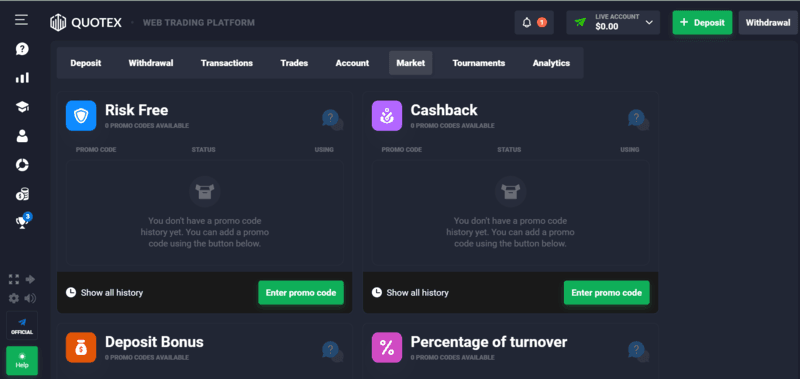Open settings gear icon in sidebar
The height and width of the screenshot is (379, 800).
click(x=14, y=298)
